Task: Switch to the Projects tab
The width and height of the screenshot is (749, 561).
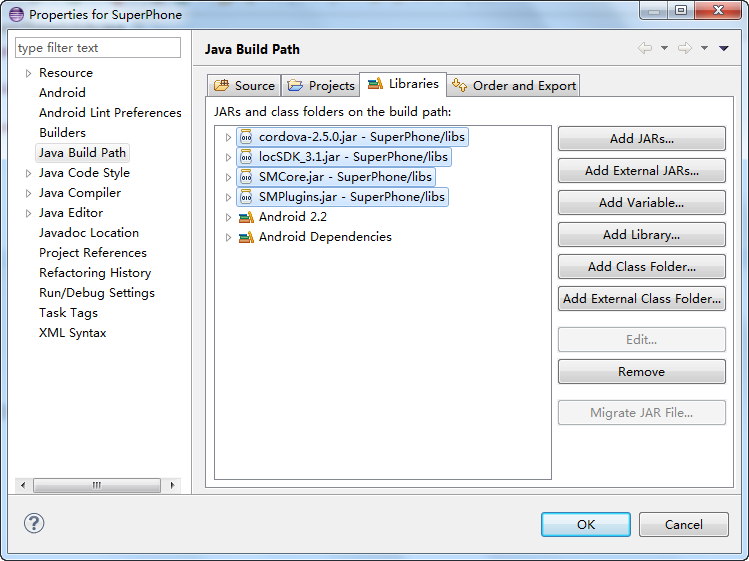Action: 321,86
